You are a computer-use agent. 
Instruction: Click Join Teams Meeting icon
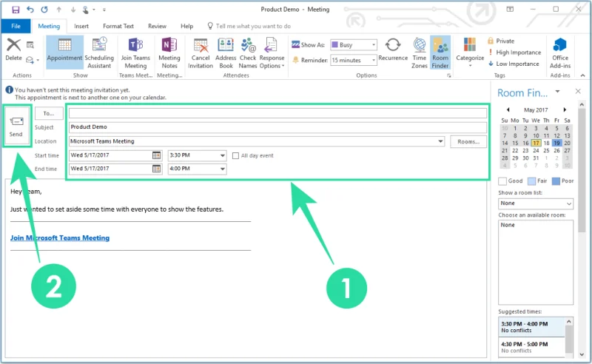tap(135, 53)
